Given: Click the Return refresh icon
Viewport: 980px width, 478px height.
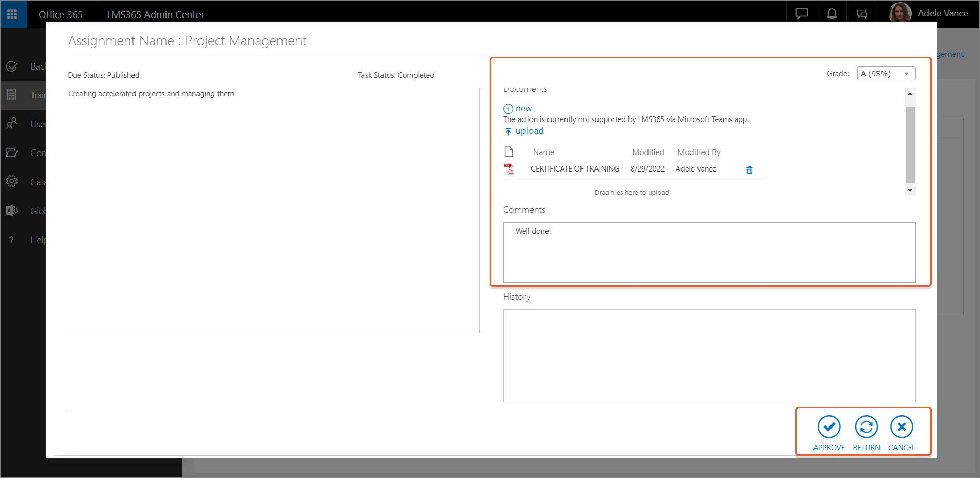Looking at the screenshot, I should (x=866, y=427).
